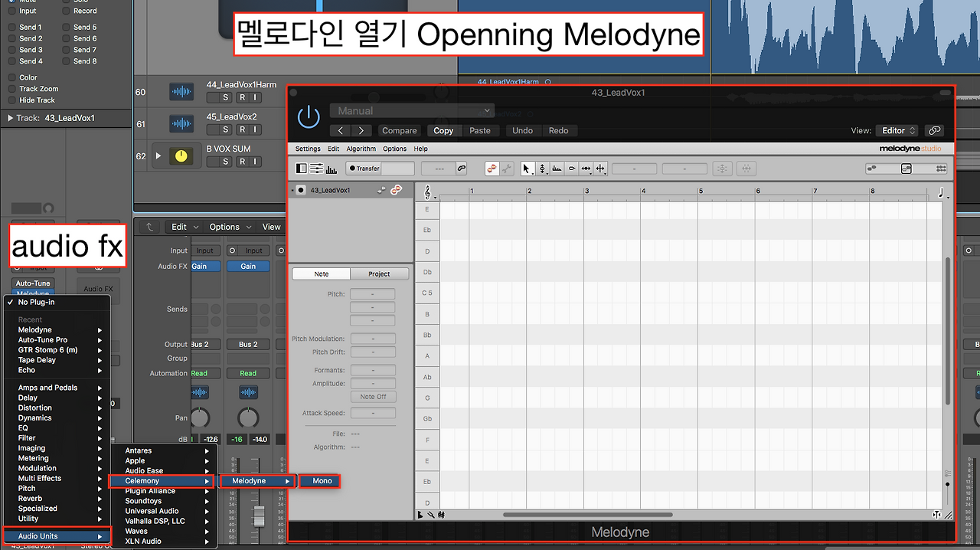Select the Melodyne pitch tool
This screenshot has width=980, height=550.
[x=542, y=169]
